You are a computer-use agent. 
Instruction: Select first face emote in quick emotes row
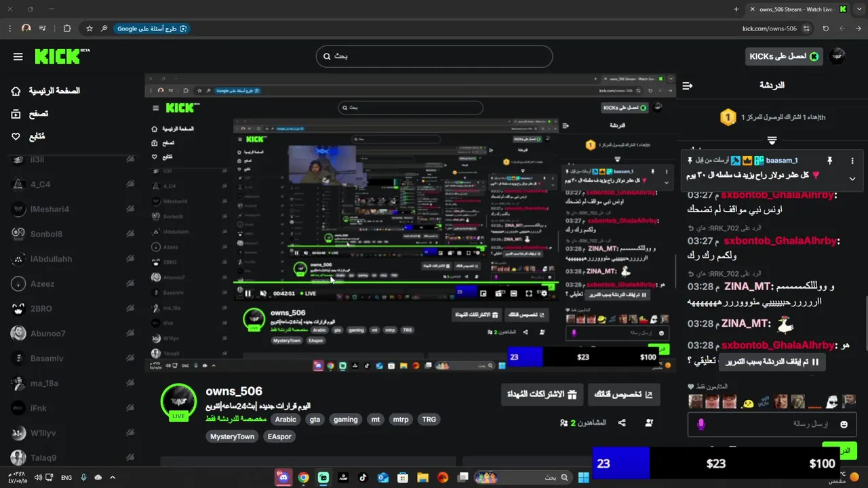696,402
